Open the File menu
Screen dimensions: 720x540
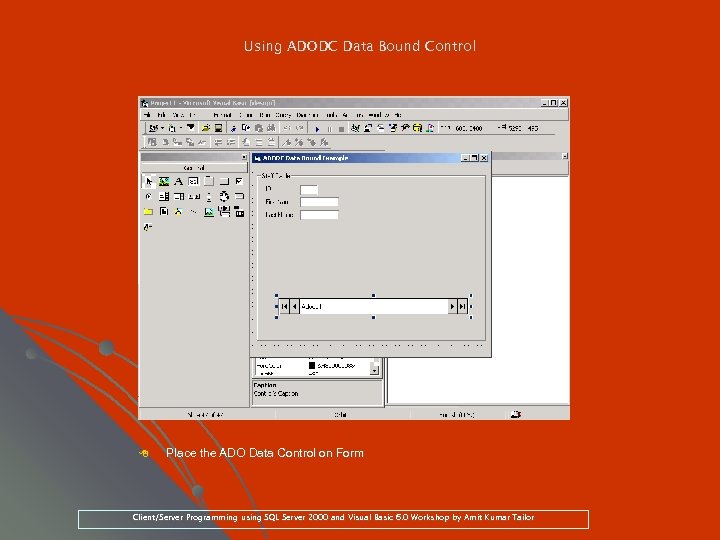147,115
